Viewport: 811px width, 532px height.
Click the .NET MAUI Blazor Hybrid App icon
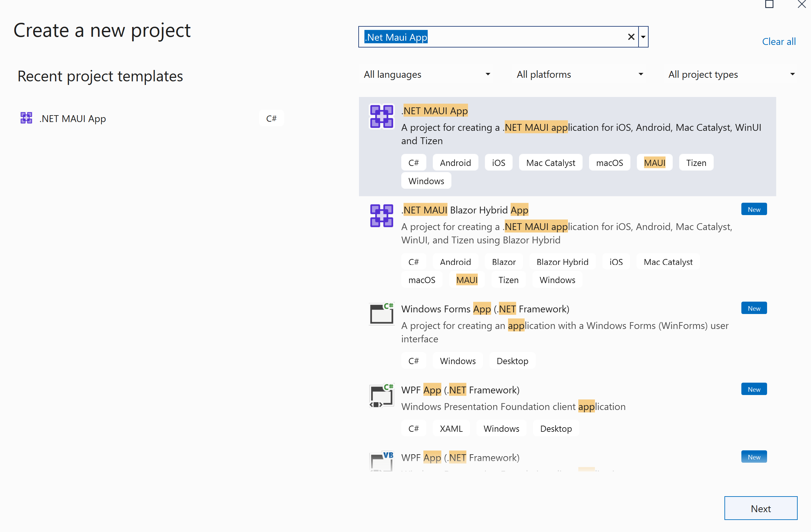pos(381,216)
